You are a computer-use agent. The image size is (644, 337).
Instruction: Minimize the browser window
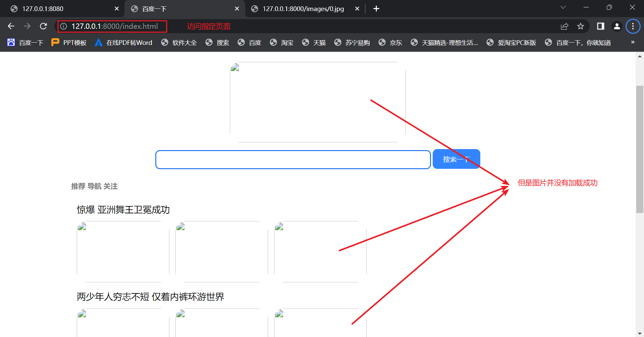click(x=586, y=7)
